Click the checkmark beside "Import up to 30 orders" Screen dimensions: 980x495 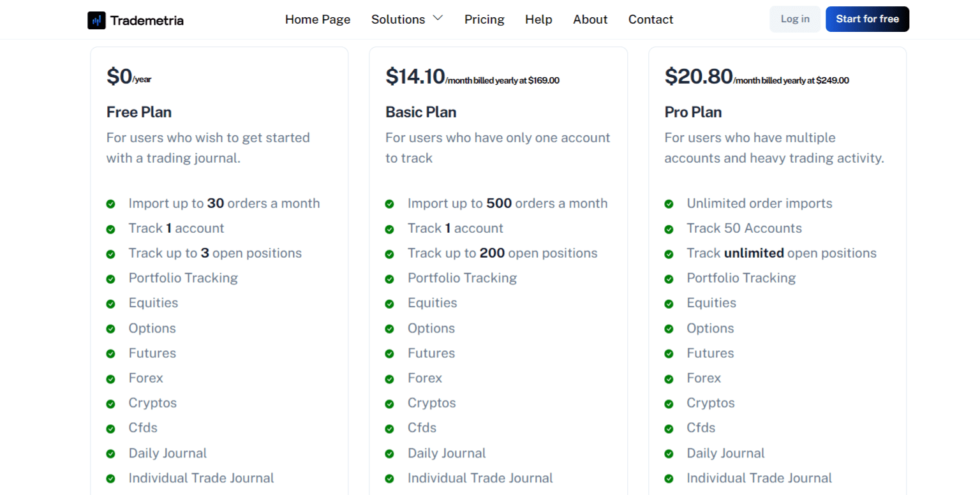[110, 203]
